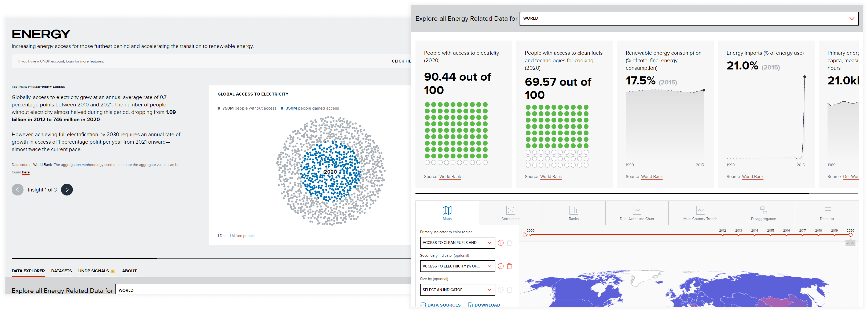Open the World Bank link in key insight text
The height and width of the screenshot is (312, 868).
(42, 165)
